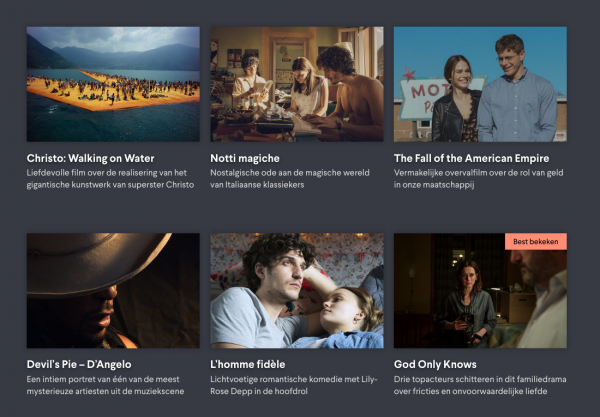Click the Notti magiche title link
This screenshot has height=417, width=600.
click(245, 158)
